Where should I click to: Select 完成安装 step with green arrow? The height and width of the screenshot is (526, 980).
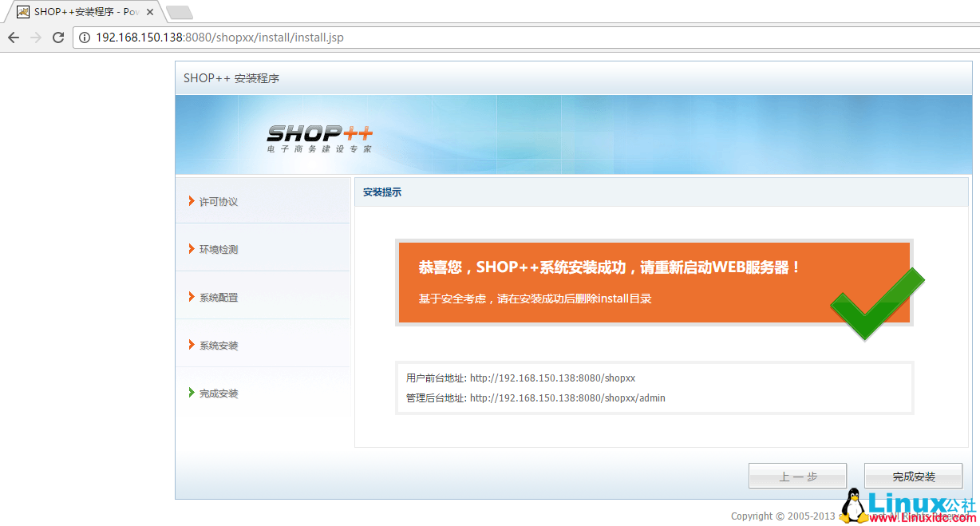(x=218, y=394)
